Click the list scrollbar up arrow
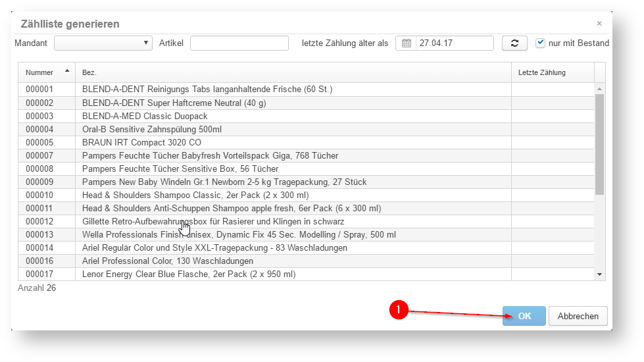The height and width of the screenshot is (362, 644). coord(600,89)
